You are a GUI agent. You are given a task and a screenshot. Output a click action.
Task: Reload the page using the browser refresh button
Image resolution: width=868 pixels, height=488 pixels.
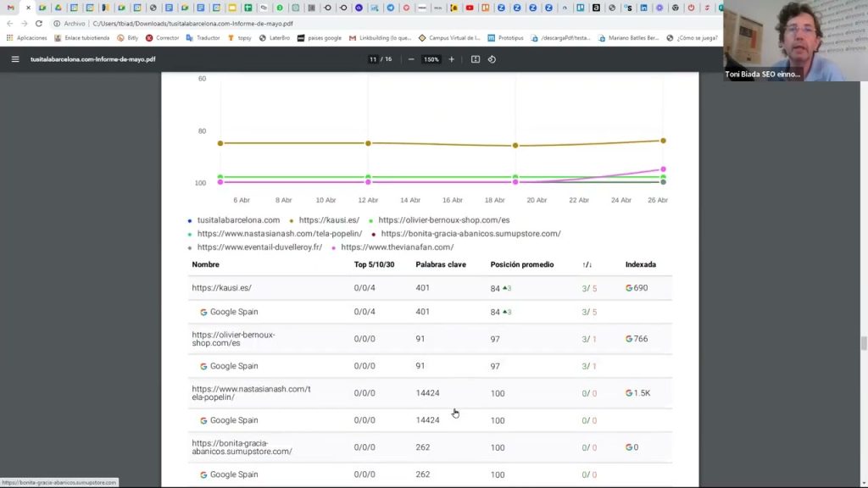[39, 24]
